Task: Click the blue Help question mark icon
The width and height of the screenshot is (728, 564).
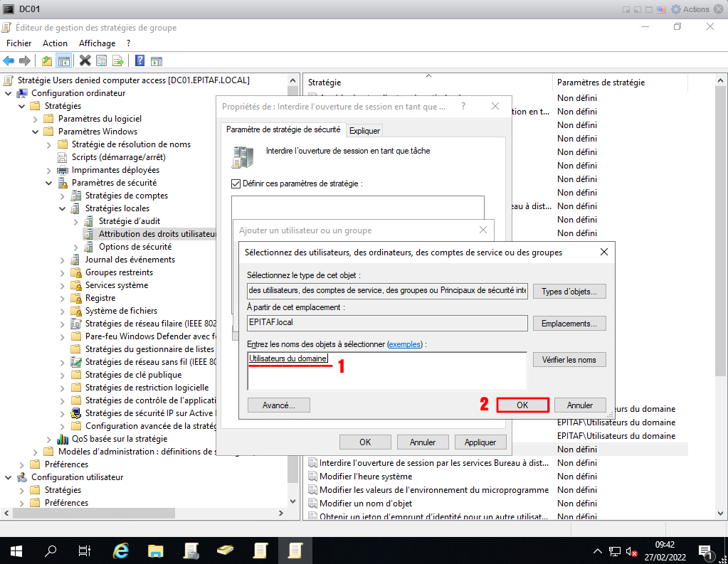Action: point(140,61)
